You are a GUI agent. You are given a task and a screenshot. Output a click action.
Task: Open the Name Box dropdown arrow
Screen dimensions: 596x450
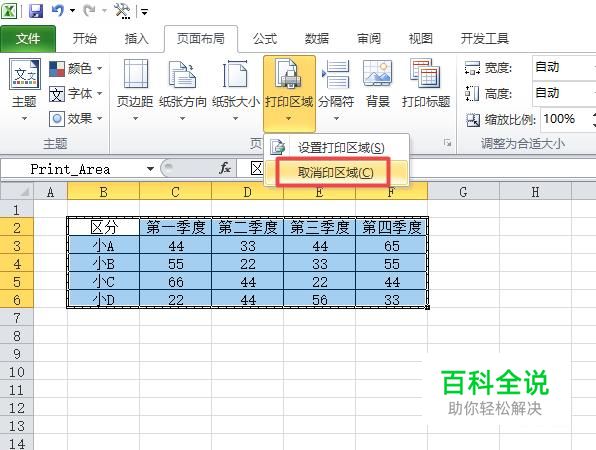point(151,169)
